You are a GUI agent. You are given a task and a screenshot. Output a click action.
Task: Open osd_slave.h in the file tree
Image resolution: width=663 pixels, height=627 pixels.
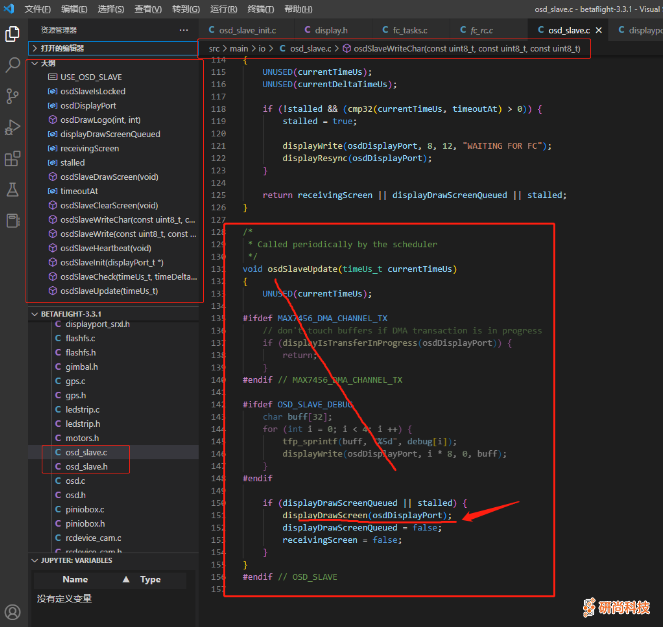pos(86,466)
